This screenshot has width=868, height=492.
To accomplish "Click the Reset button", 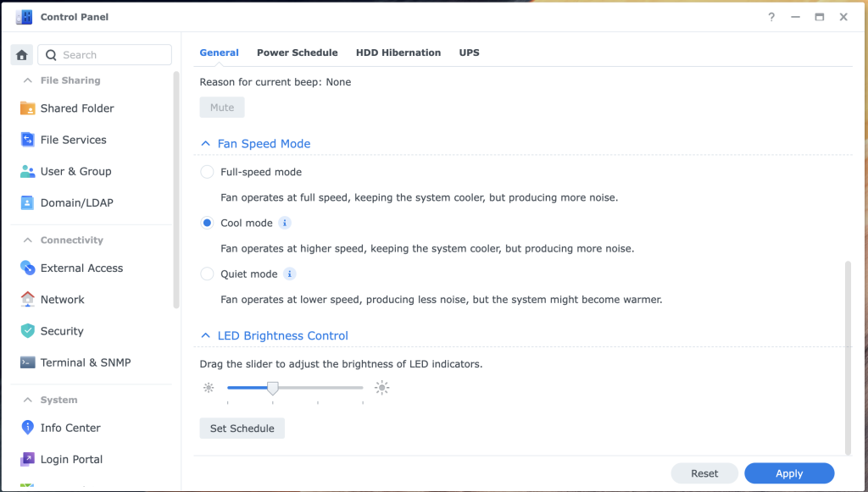I will click(704, 473).
